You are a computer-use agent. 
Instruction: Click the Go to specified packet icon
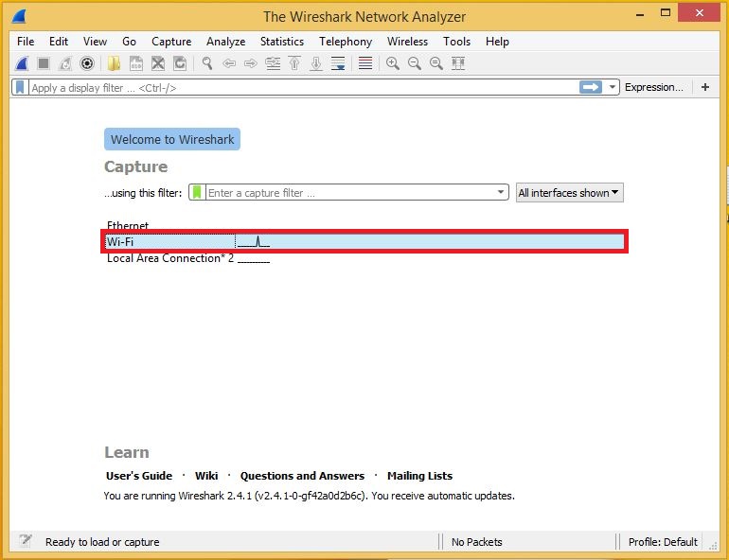[x=273, y=63]
